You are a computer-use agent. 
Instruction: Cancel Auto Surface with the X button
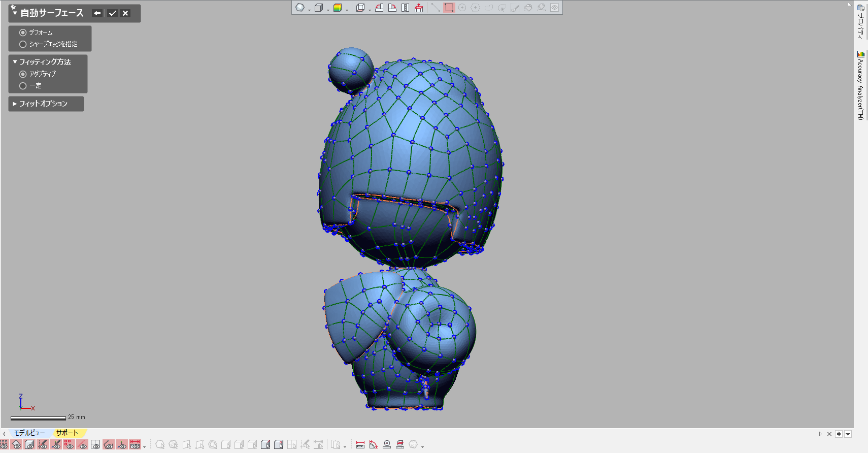point(125,13)
